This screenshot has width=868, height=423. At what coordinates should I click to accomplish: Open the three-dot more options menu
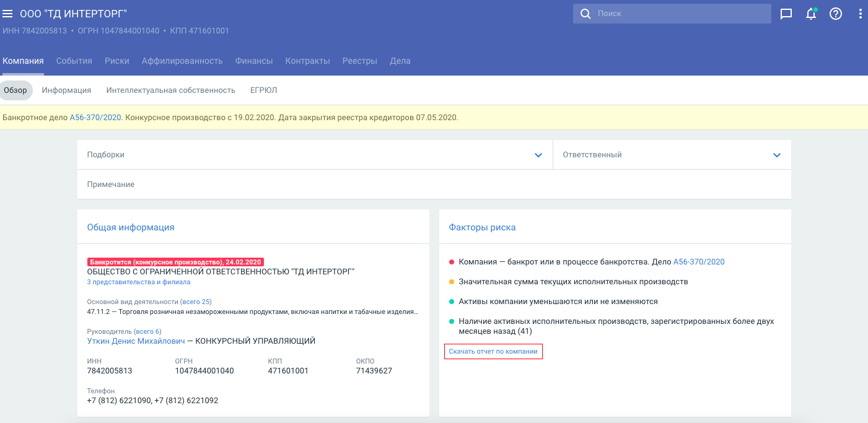860,14
